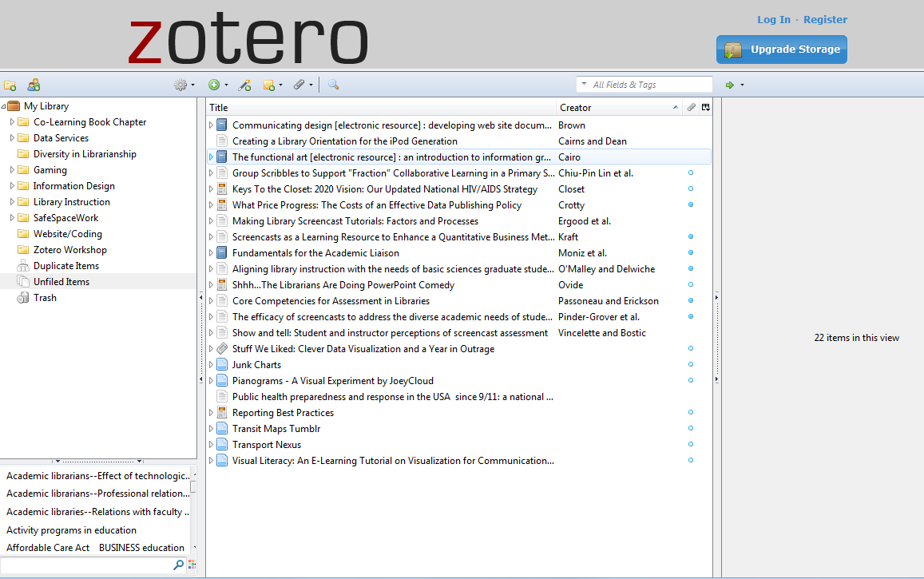Viewport: 924px width, 579px height.
Task: Create a new collection
Action: [11, 85]
